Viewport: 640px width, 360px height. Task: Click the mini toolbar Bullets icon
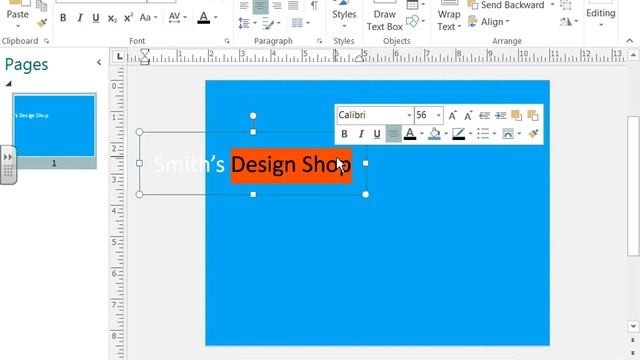click(483, 134)
